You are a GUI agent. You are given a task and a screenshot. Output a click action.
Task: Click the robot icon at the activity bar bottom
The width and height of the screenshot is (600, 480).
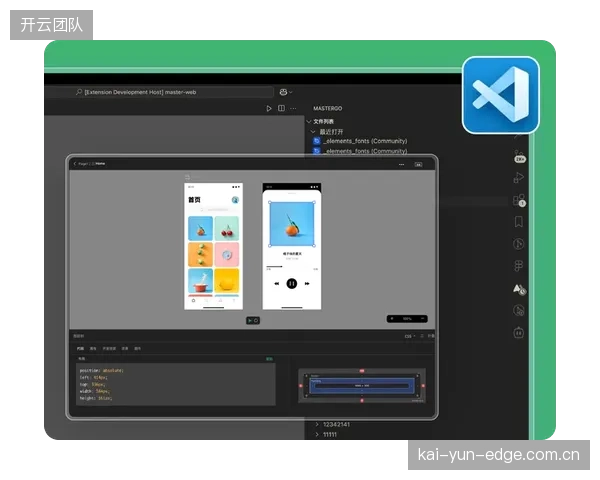(x=518, y=332)
